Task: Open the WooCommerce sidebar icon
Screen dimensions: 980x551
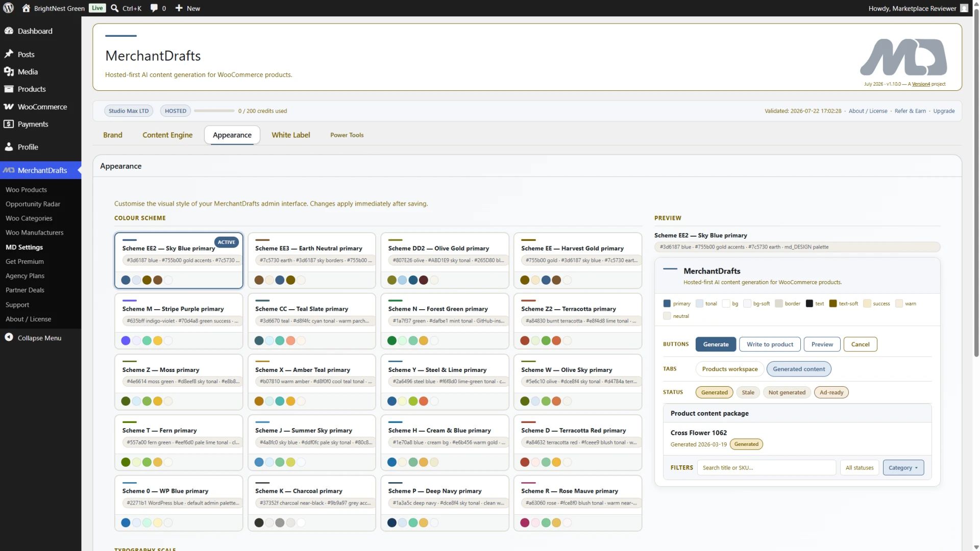Action: (x=9, y=107)
